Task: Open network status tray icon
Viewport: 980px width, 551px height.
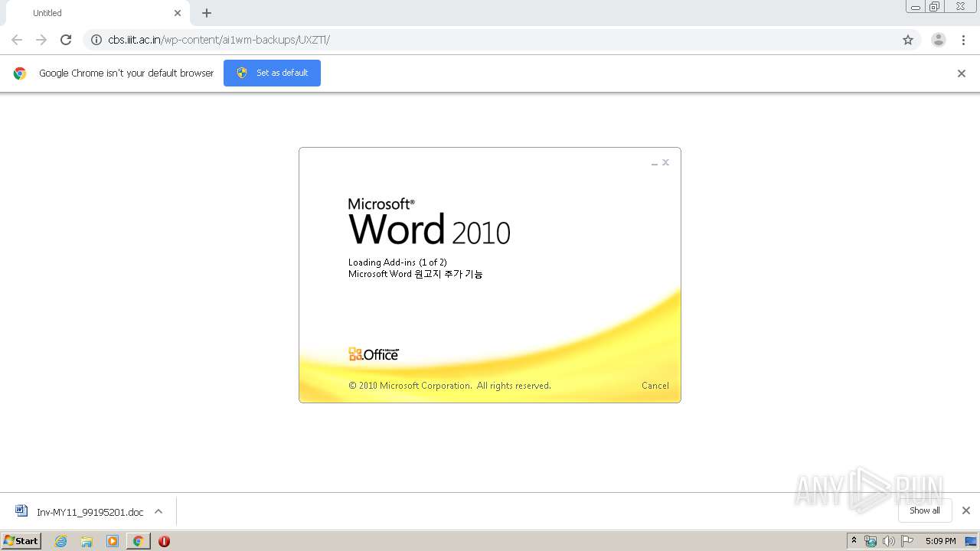Action: pyautogui.click(x=871, y=541)
